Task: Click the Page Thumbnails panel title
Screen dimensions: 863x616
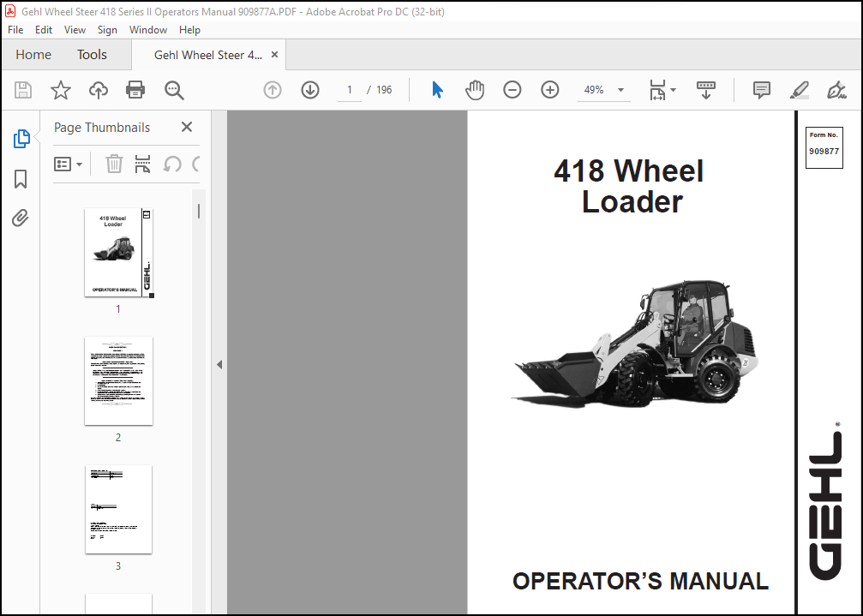Action: point(102,127)
